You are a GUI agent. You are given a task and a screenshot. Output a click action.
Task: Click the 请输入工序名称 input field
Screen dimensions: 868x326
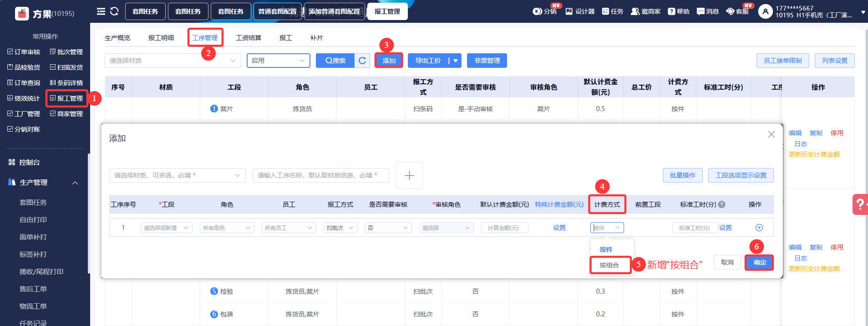pyautogui.click(x=321, y=175)
